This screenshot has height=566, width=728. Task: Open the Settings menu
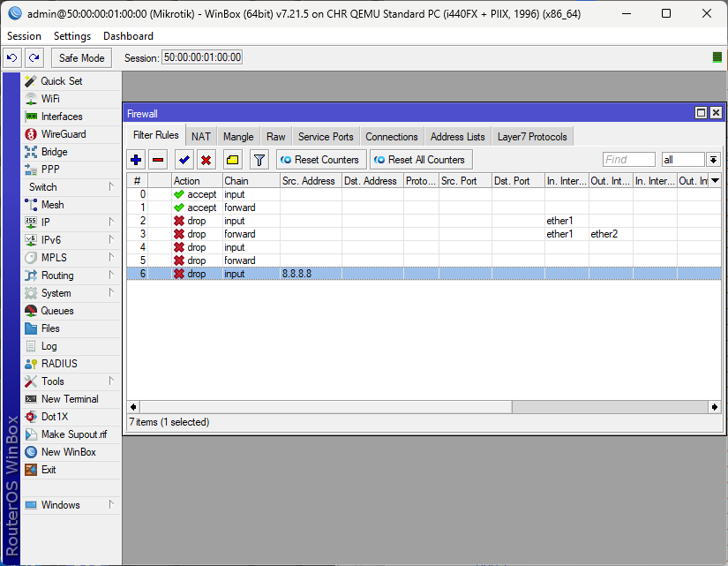tap(72, 36)
